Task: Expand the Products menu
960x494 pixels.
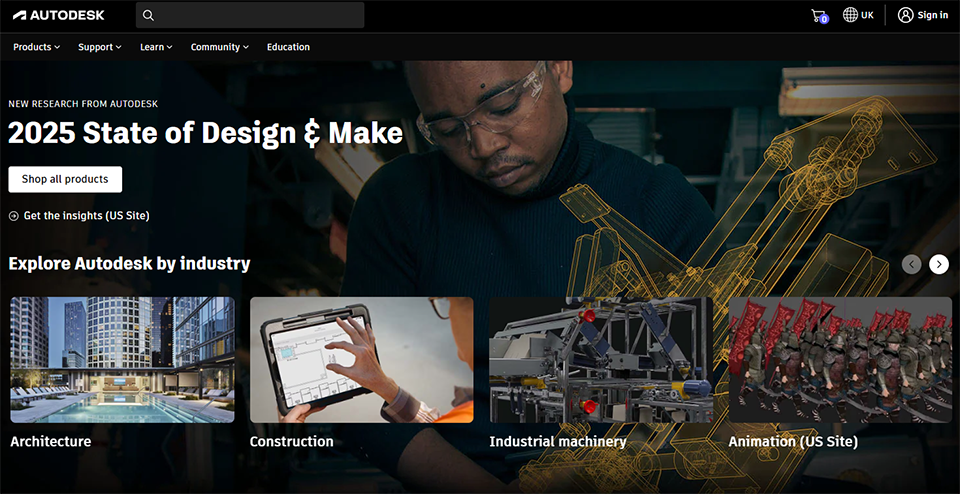Action: point(37,47)
